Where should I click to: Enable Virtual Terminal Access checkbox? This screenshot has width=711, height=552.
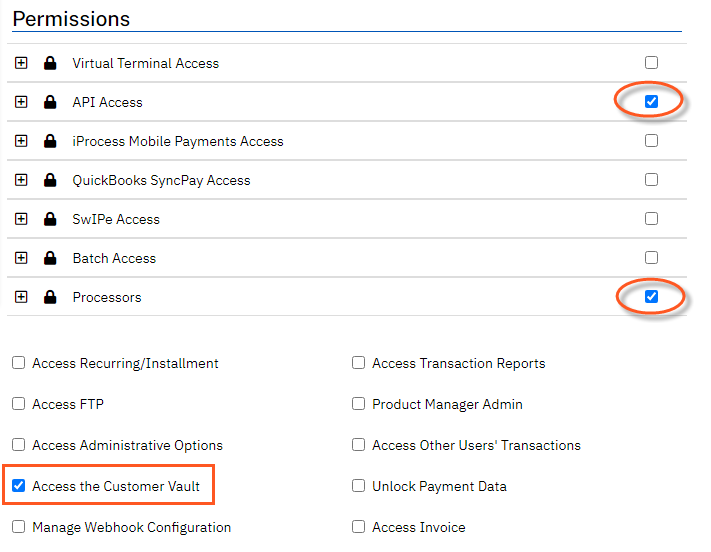coord(652,62)
